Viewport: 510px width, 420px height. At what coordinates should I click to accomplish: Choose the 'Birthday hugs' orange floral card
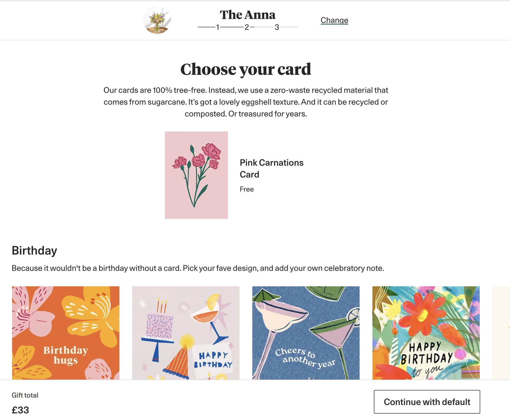[65, 332]
